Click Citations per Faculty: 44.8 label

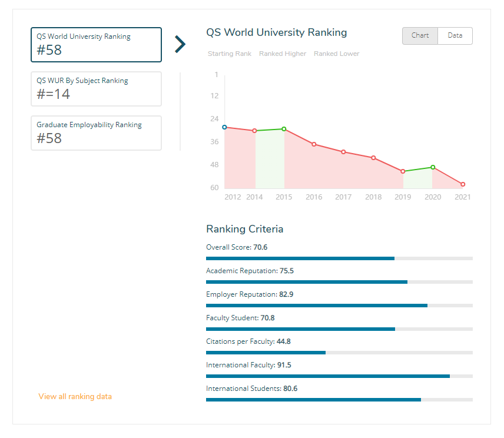click(248, 341)
